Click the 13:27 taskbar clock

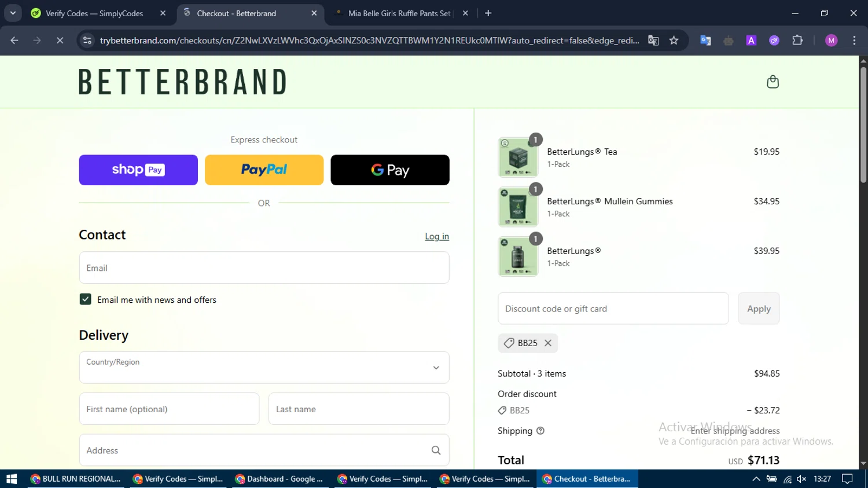tap(822, 479)
